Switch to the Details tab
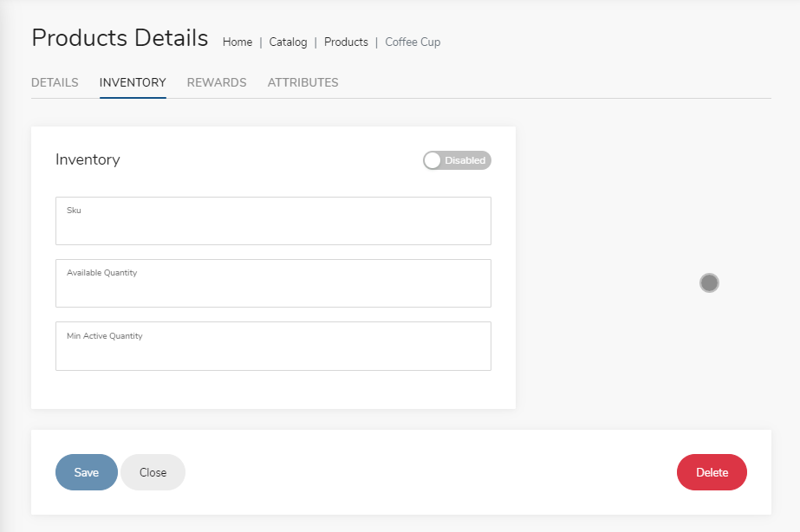 point(55,82)
